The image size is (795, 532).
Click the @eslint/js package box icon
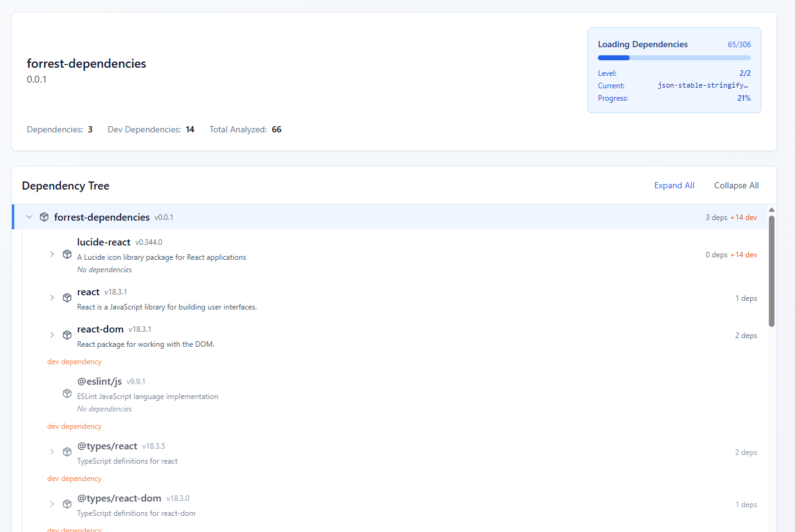67,393
